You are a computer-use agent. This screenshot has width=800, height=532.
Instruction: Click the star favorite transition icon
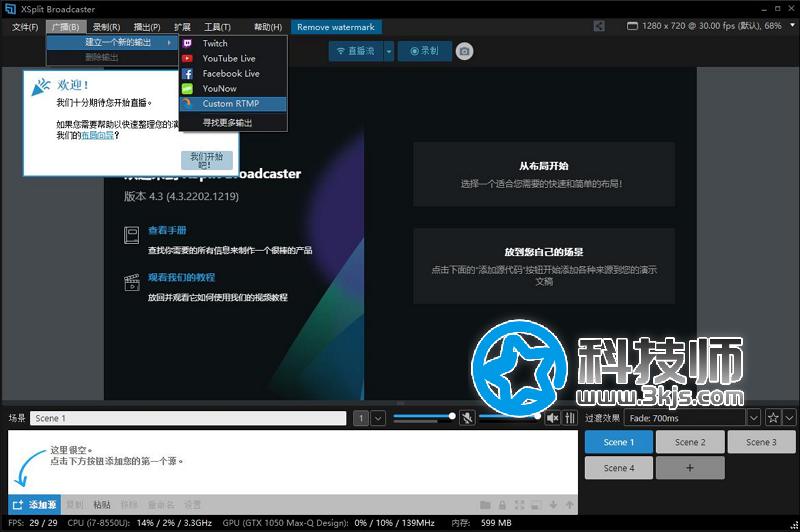point(772,418)
